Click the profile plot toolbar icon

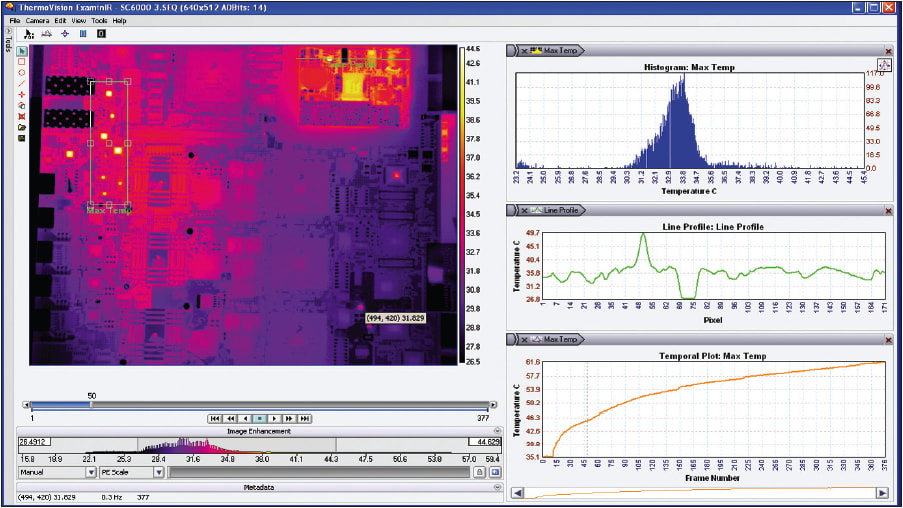point(47,34)
